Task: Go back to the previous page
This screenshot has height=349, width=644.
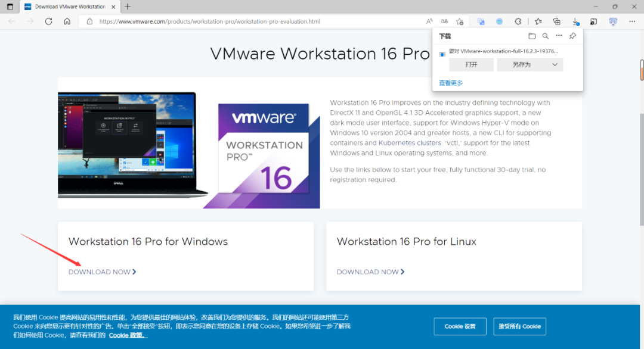Action: tap(11, 21)
